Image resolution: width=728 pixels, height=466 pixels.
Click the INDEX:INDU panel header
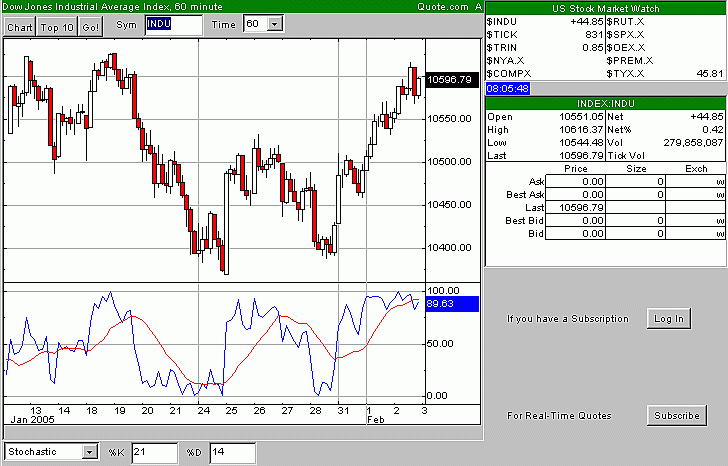pyautogui.click(x=605, y=104)
